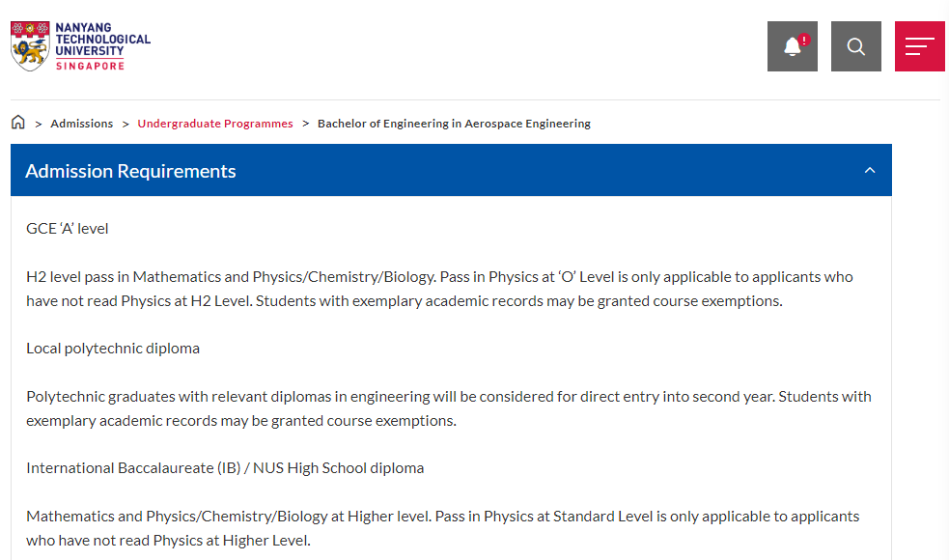The height and width of the screenshot is (560, 949).
Task: Click the Polytechnic graduates direct entry paragraph
Action: 449,408
